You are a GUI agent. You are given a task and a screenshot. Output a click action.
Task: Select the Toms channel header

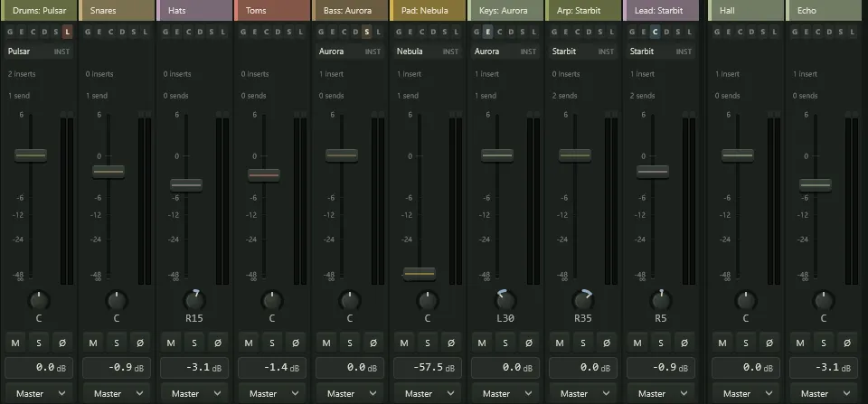tap(272, 11)
